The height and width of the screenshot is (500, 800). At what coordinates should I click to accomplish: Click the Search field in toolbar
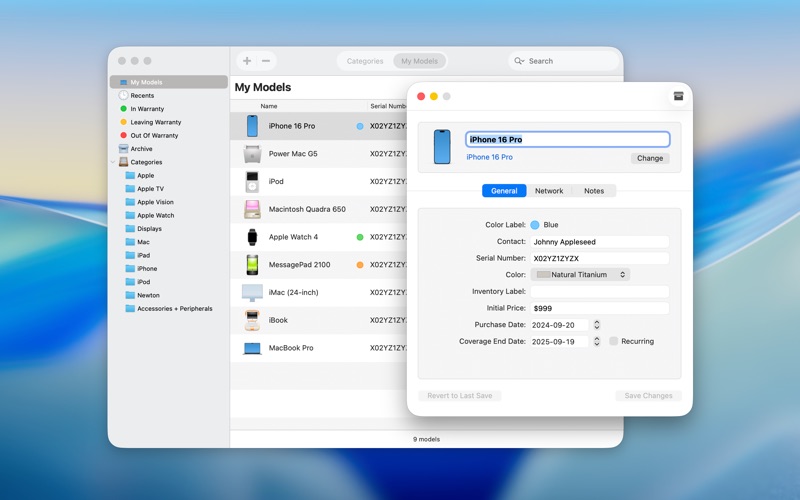[x=563, y=61]
